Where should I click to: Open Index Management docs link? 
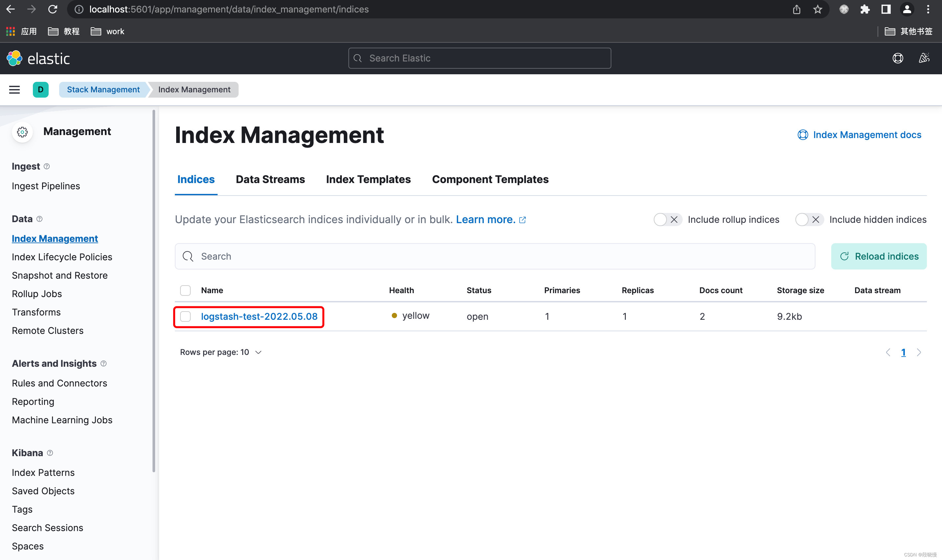(860, 135)
